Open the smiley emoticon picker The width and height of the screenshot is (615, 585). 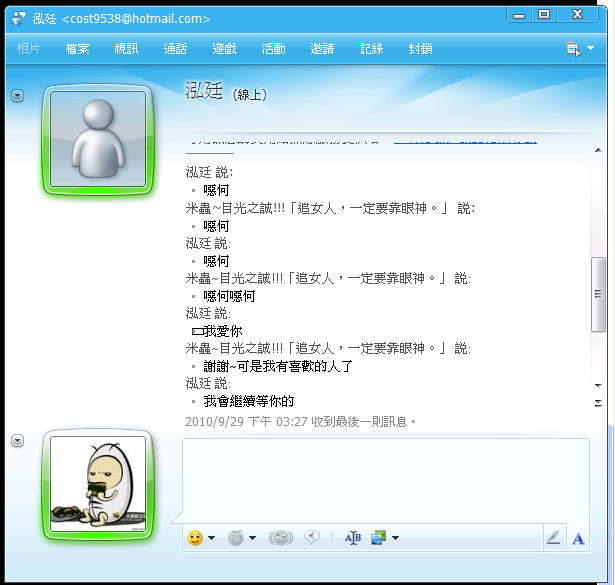(x=195, y=538)
